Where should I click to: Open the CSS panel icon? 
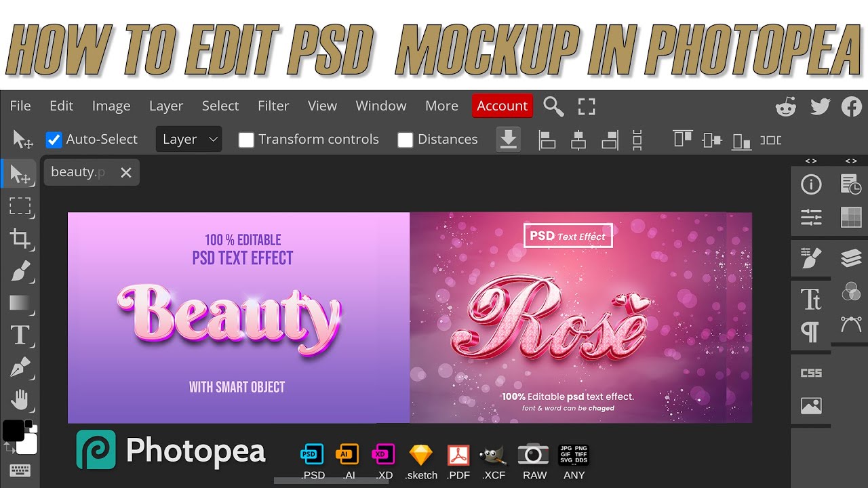pos(811,373)
